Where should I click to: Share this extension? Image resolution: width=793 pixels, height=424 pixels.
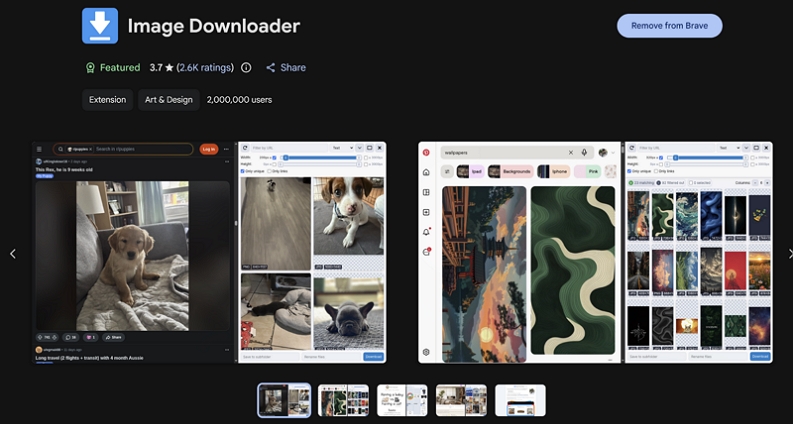coord(286,67)
